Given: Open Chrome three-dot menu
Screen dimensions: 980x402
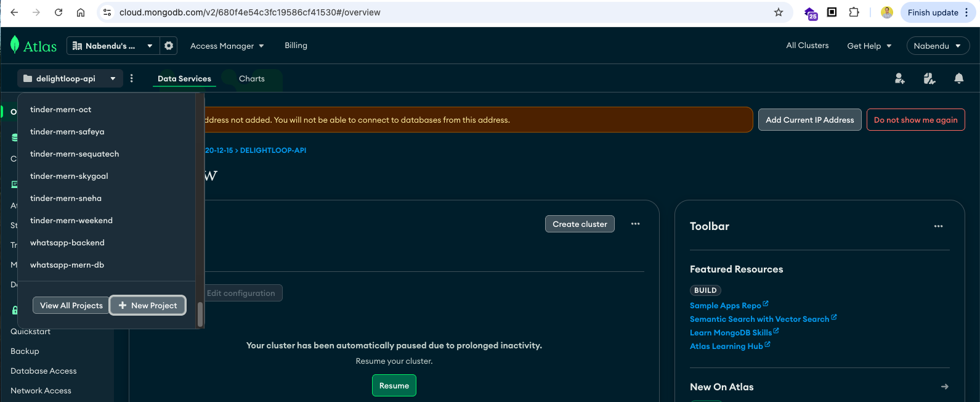Looking at the screenshot, I should [966, 12].
